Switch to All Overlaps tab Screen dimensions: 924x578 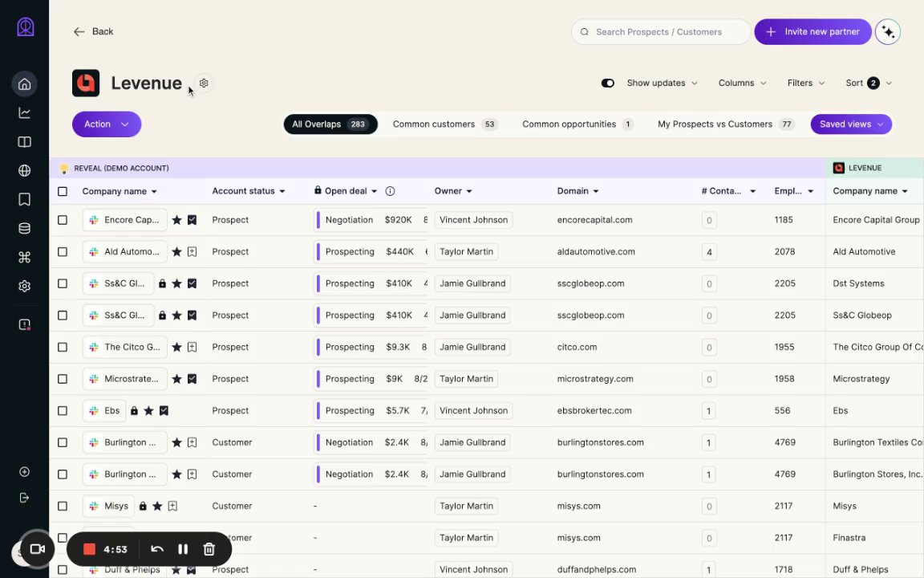(x=330, y=124)
